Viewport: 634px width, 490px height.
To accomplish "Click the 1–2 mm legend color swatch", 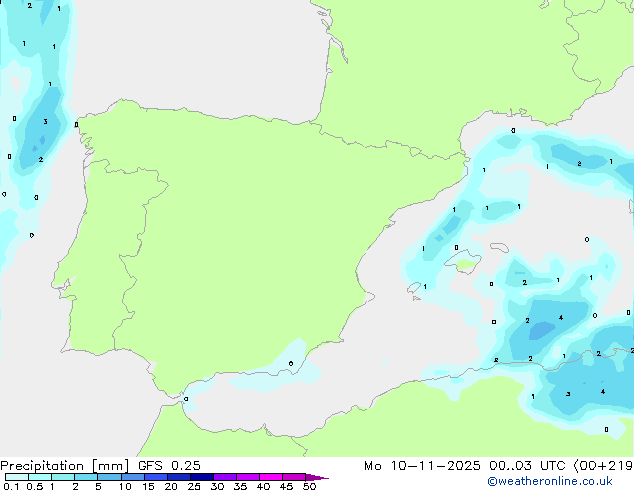I will (x=63, y=477).
